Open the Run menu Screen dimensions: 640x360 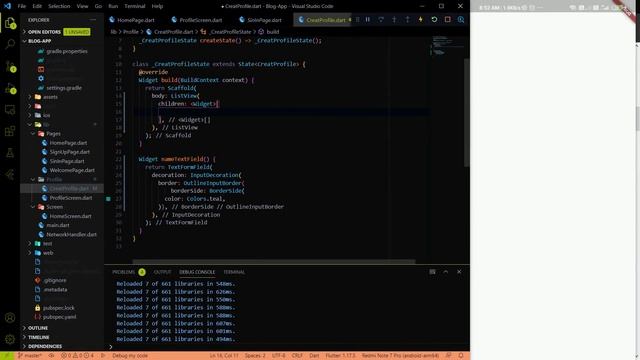[113, 6]
